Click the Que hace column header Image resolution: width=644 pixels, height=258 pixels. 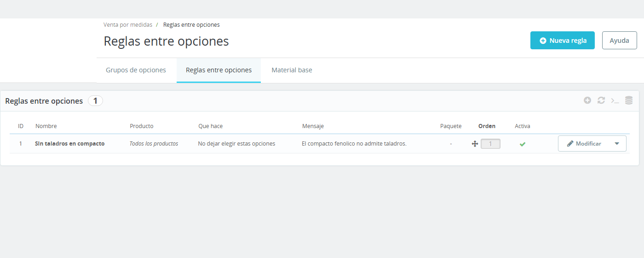pyautogui.click(x=211, y=126)
